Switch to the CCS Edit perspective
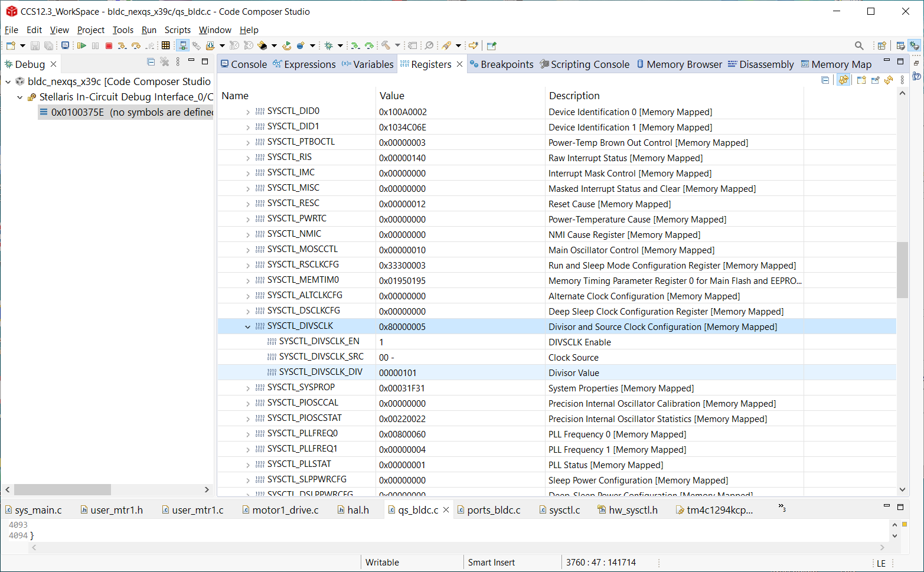 tap(900, 45)
